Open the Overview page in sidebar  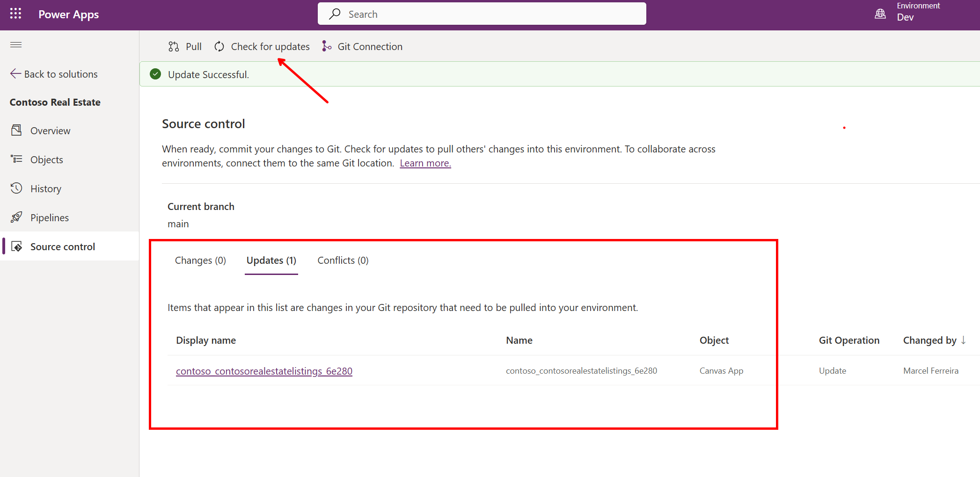click(50, 131)
